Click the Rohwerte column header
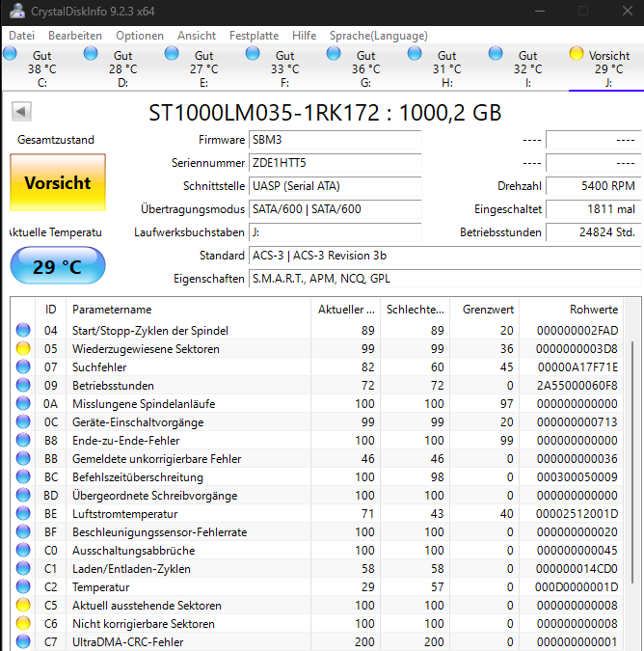The height and width of the screenshot is (651, 644). click(571, 310)
